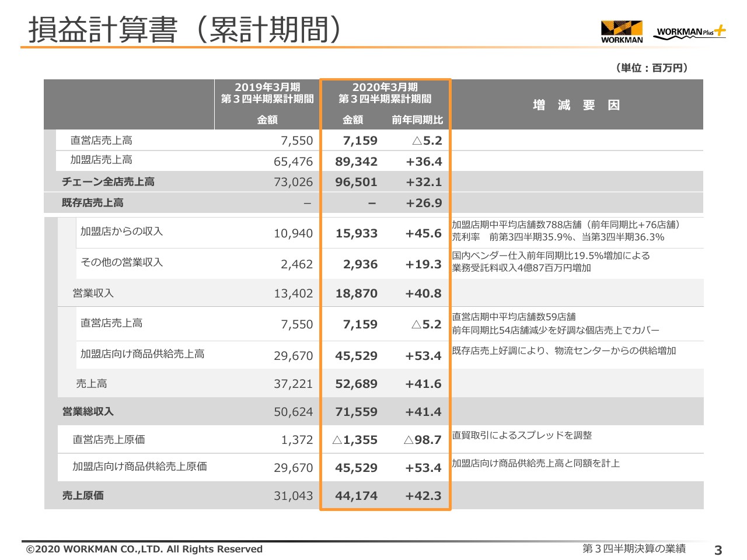Screen dimensions: 747x560
Task: Click the WORKMAN Plus logo
Action: [690, 33]
